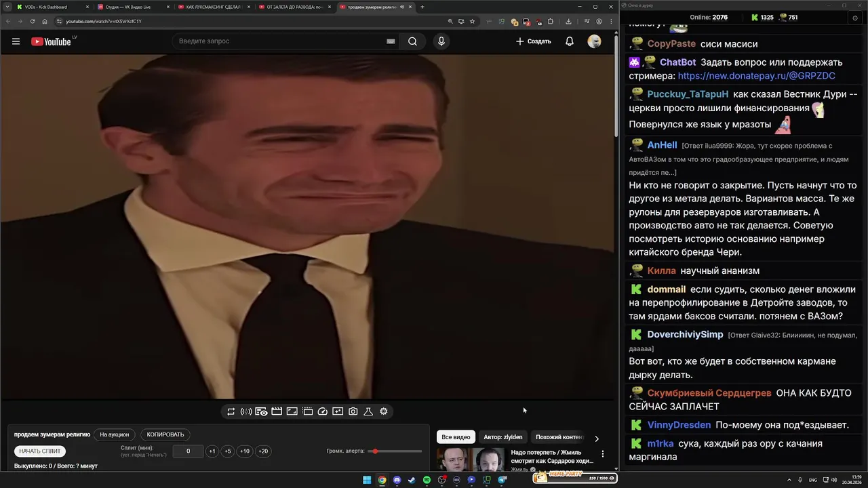Click the clapperboard icon in the player toolbar

pyautogui.click(x=277, y=411)
